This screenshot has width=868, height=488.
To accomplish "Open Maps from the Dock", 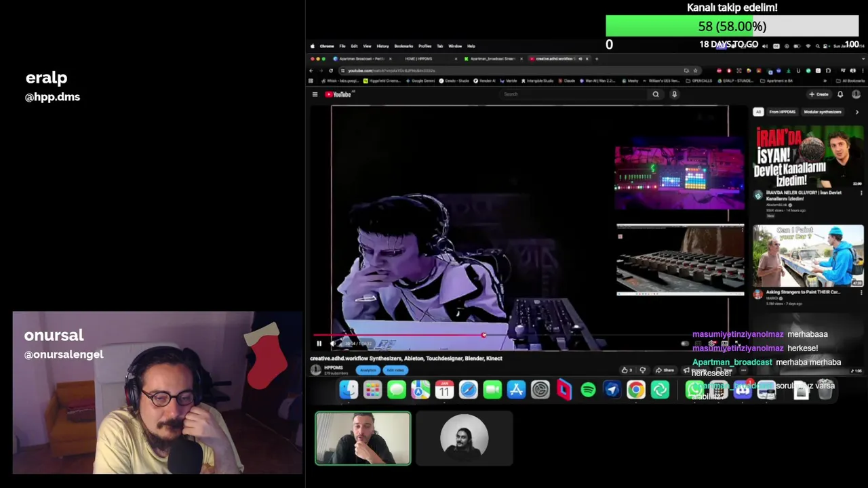I will 420,390.
